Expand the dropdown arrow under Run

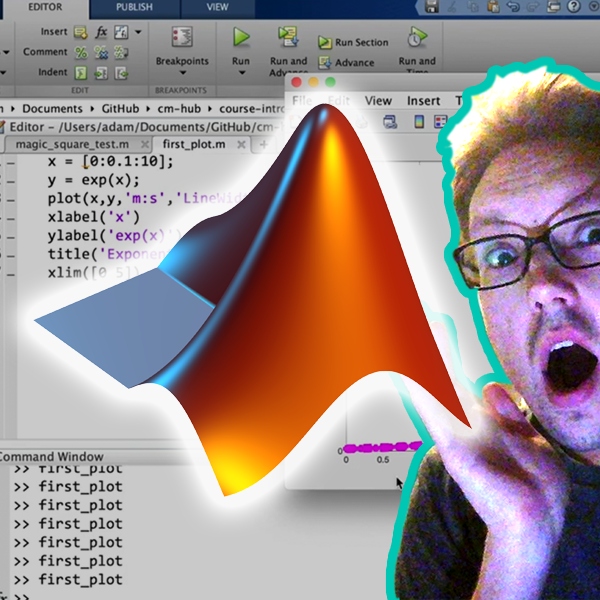(x=241, y=73)
